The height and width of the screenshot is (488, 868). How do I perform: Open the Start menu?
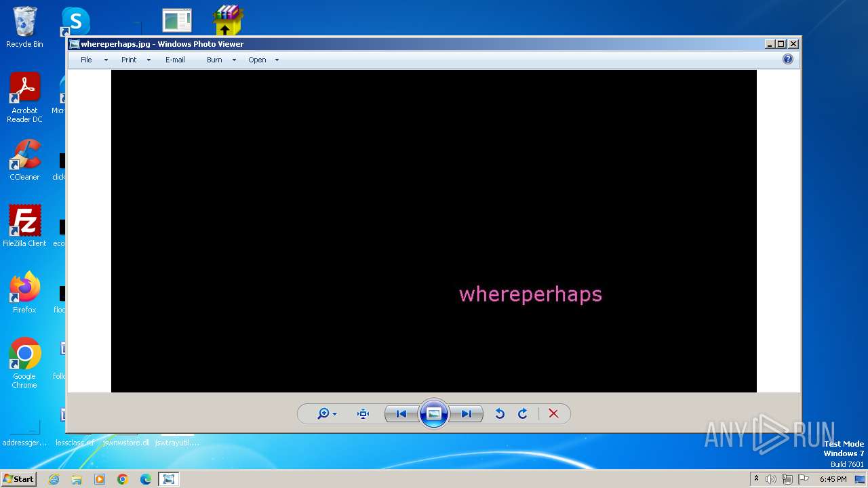[18, 479]
